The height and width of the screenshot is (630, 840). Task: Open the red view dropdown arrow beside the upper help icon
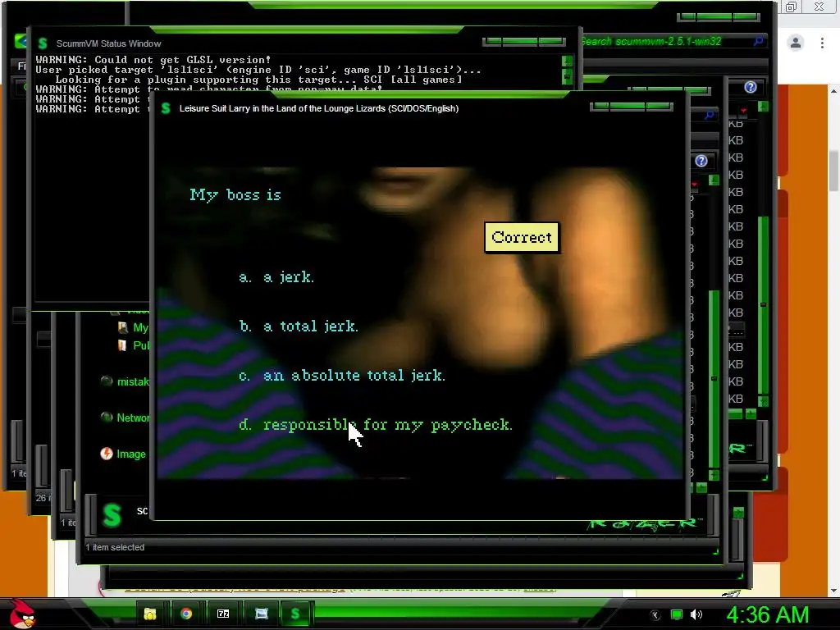click(x=743, y=111)
